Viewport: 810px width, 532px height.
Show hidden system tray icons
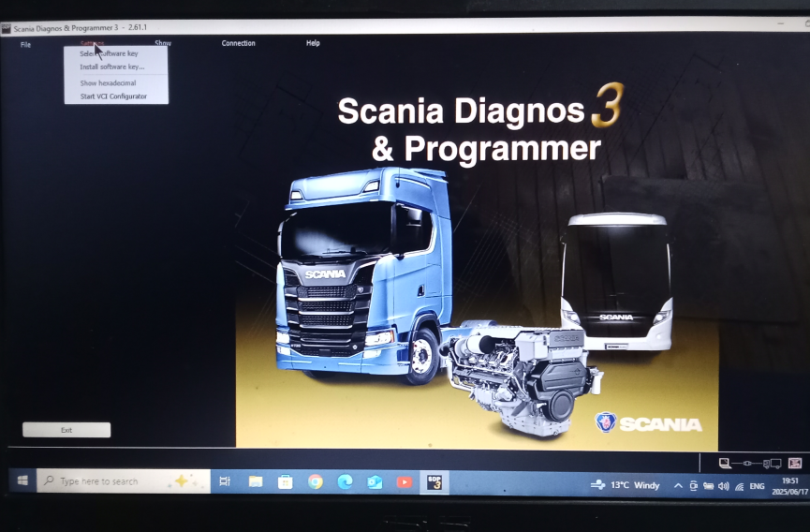pos(678,485)
